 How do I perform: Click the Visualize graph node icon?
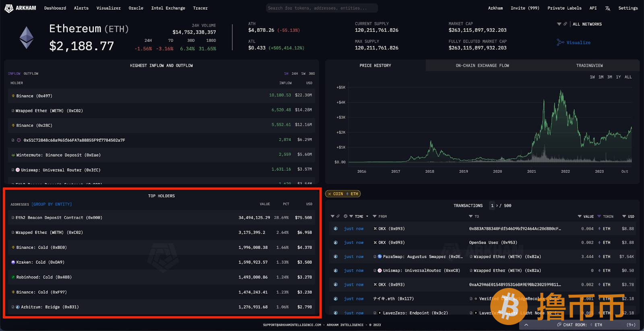tap(560, 42)
